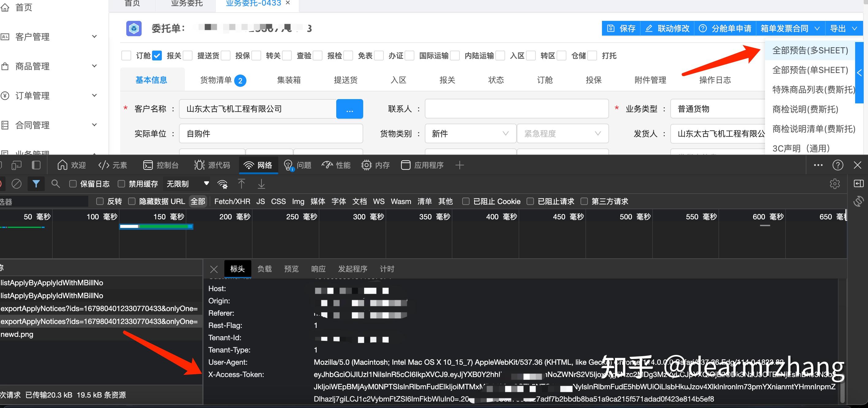Select 商检说明(费斯托) menu entry
The width and height of the screenshot is (868, 408).
coord(805,109)
